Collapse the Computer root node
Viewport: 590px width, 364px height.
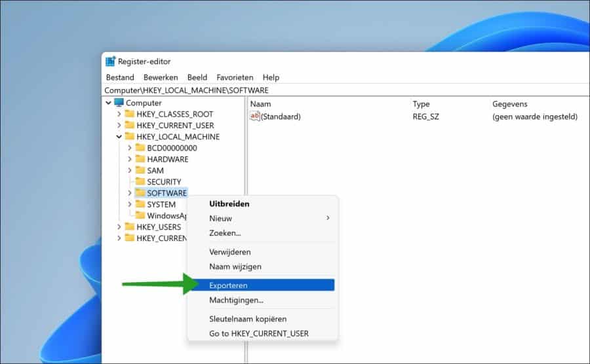pyautogui.click(x=108, y=103)
